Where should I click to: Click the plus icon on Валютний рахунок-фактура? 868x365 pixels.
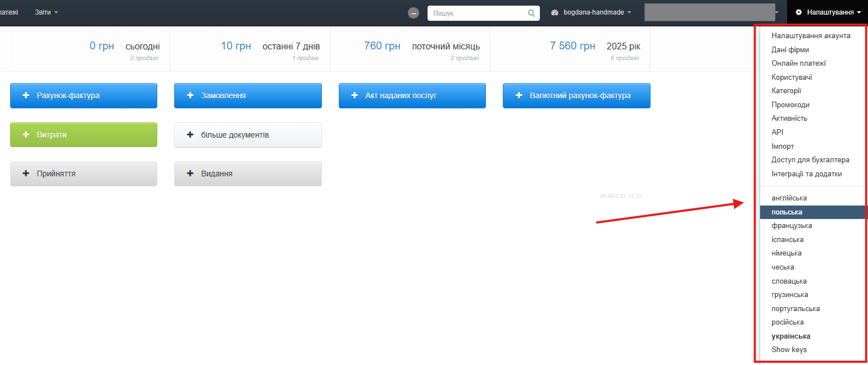click(x=519, y=95)
